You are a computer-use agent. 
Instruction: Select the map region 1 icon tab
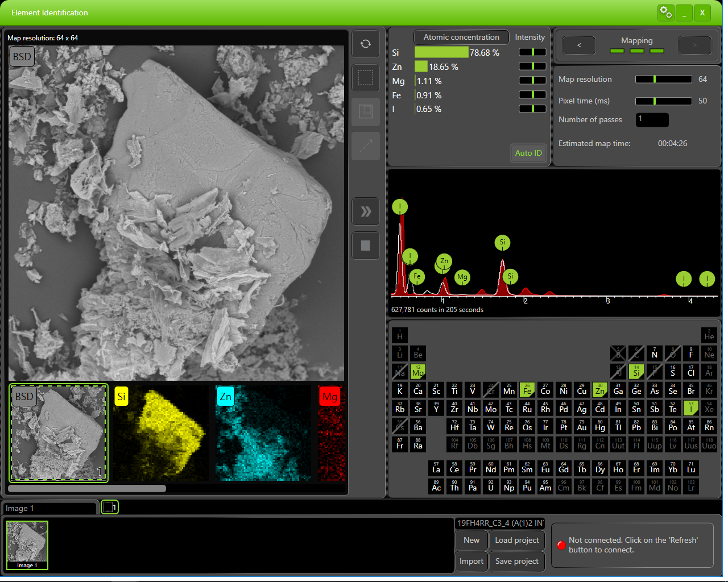[109, 507]
